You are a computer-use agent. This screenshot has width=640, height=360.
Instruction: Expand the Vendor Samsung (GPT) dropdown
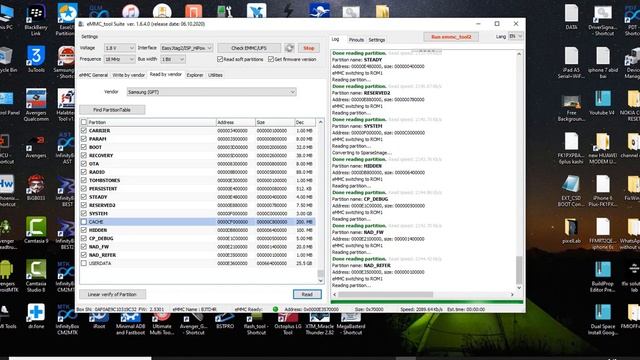coord(211,92)
